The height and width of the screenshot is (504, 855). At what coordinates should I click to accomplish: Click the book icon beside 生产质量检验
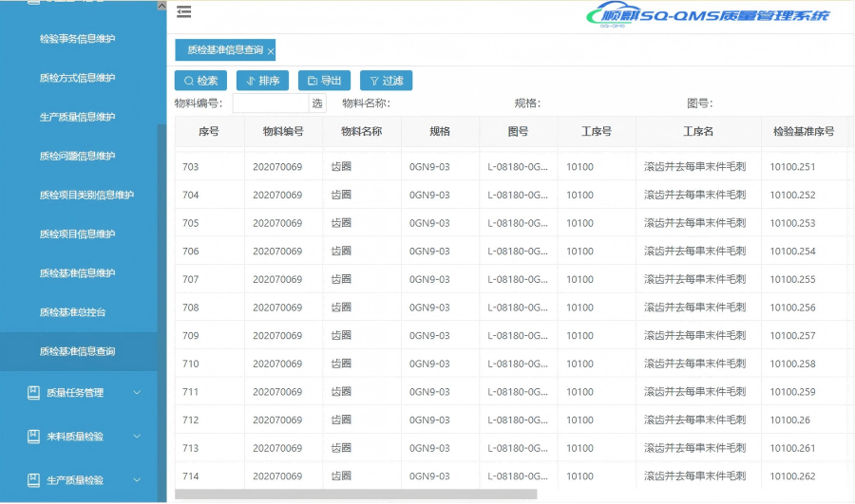coord(33,480)
